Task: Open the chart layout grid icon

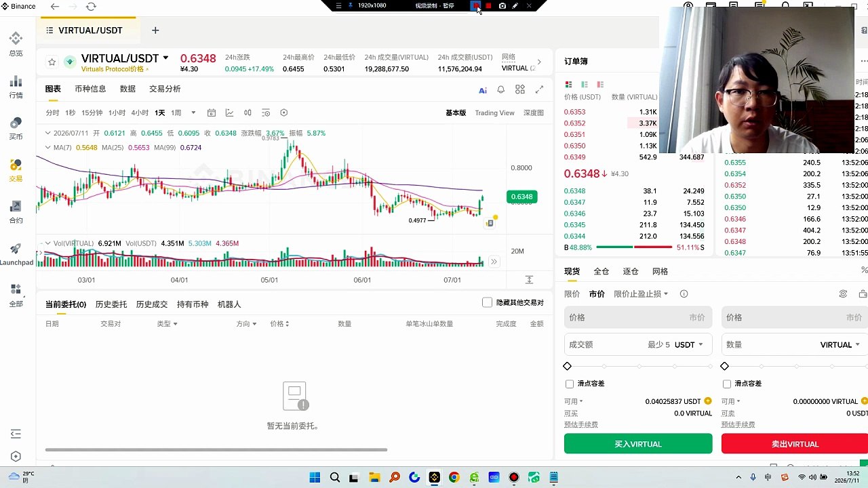Action: point(520,89)
